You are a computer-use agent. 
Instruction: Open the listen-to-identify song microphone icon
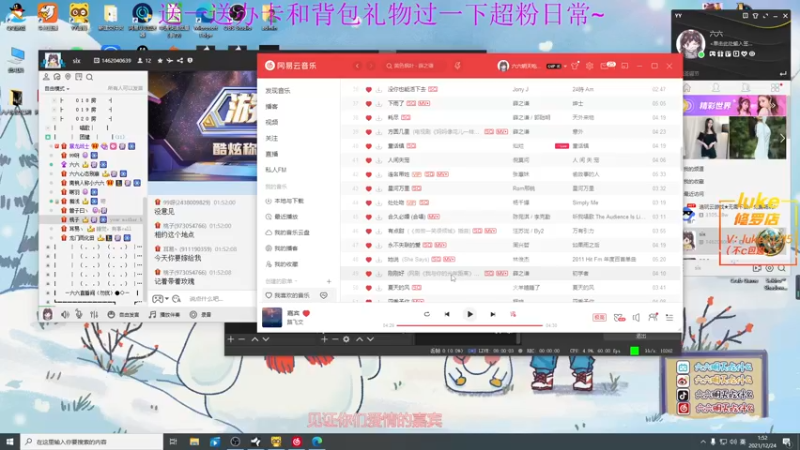click(x=458, y=66)
